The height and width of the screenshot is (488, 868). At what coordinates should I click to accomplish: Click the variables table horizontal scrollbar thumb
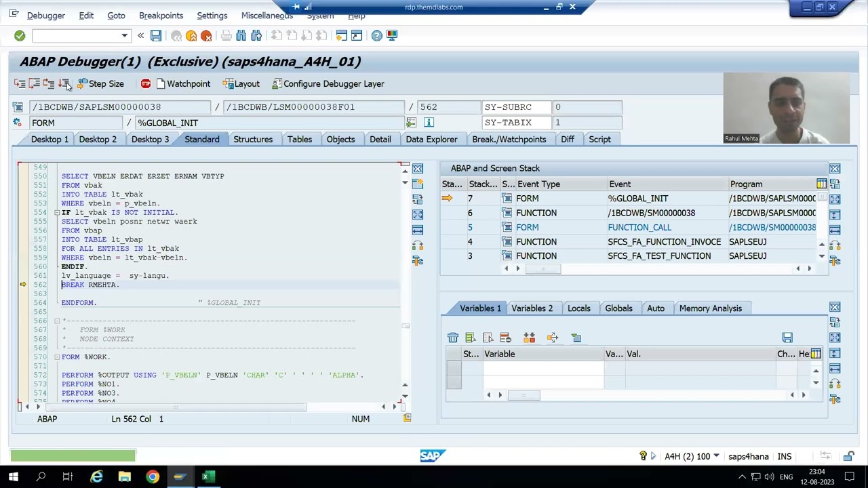pyautogui.click(x=523, y=395)
